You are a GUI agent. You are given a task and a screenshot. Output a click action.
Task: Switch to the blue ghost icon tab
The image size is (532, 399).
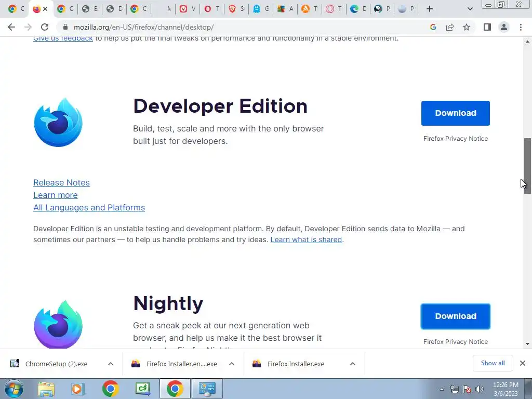261,9
